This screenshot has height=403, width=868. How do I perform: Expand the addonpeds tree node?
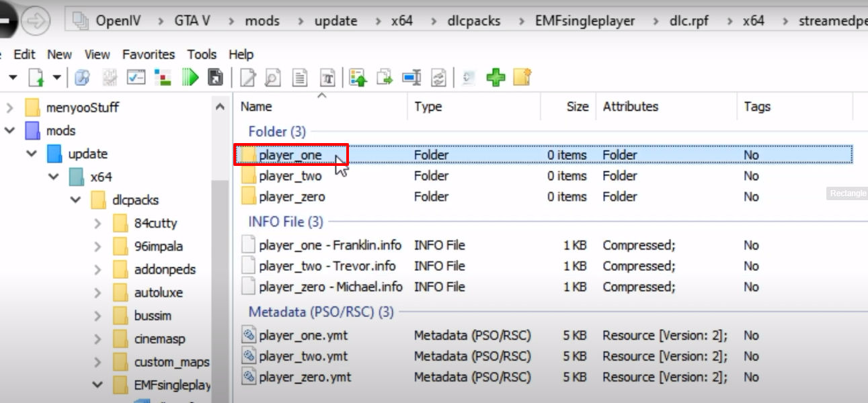(x=98, y=269)
